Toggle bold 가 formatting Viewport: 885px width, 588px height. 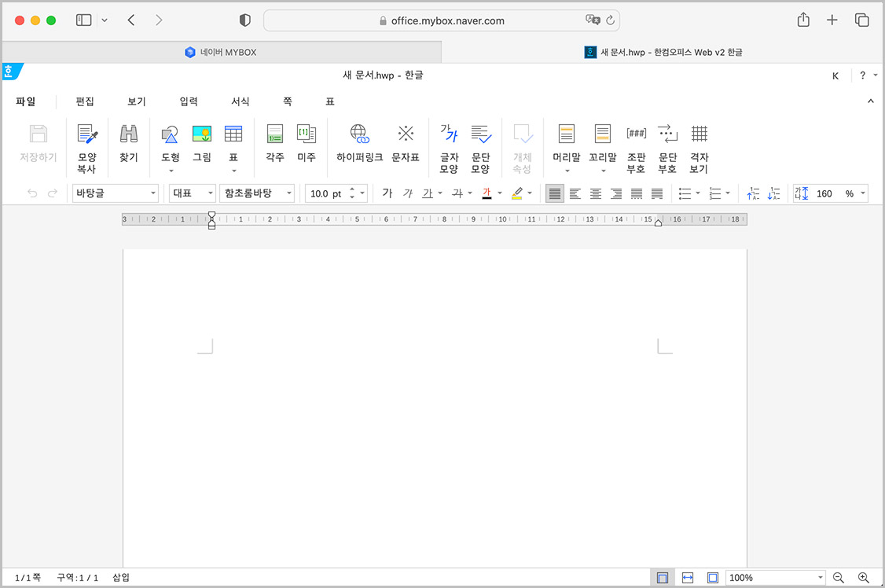pos(387,193)
